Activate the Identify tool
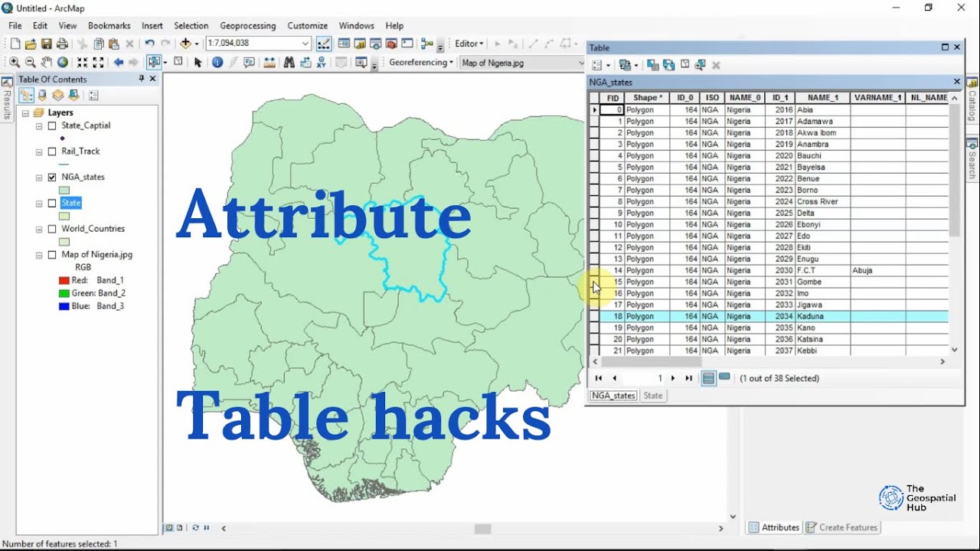The height and width of the screenshot is (551, 980). coord(217,63)
